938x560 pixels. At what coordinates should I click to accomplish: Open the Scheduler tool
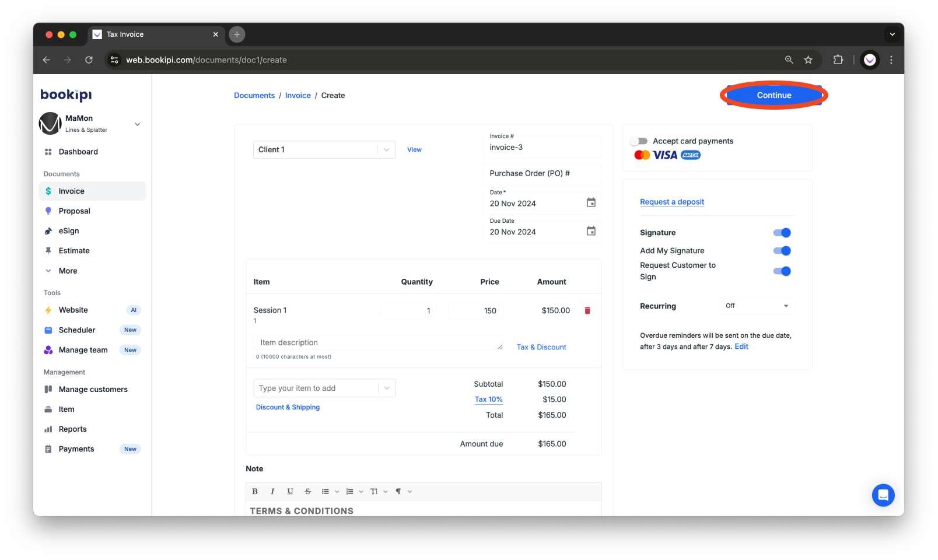tap(76, 330)
